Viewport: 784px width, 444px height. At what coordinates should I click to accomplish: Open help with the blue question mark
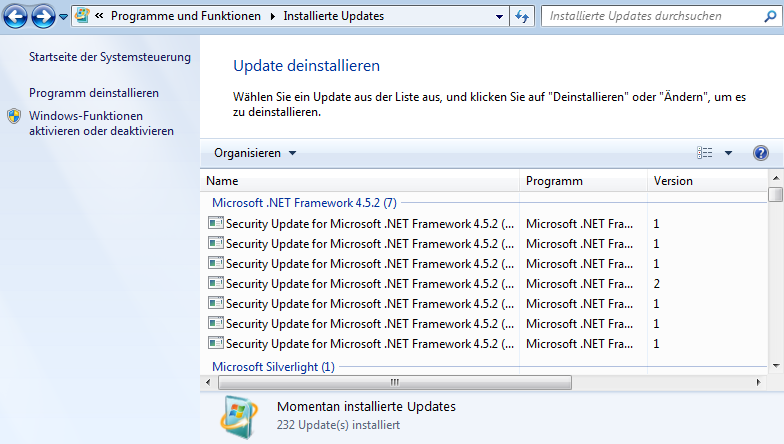point(760,153)
